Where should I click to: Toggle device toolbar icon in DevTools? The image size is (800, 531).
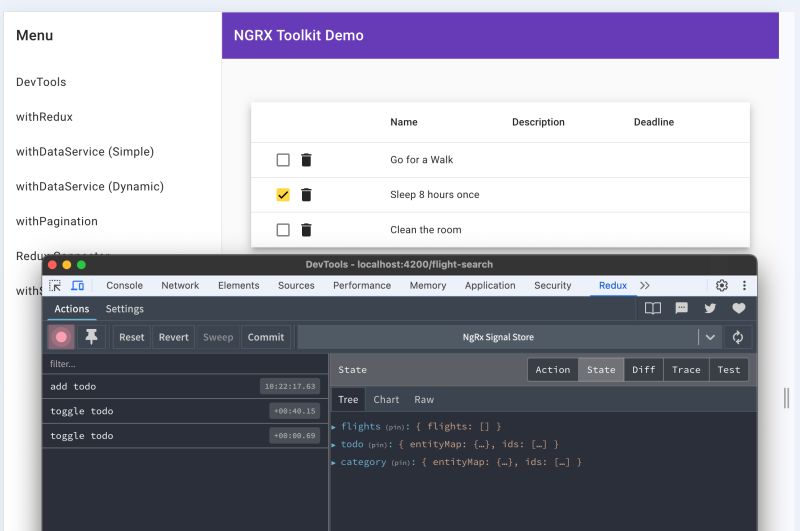point(78,286)
